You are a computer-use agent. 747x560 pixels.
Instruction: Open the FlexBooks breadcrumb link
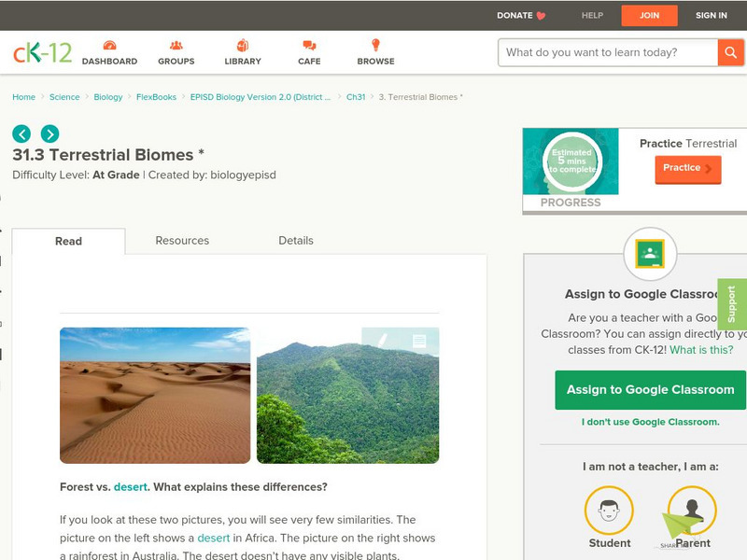[156, 97]
